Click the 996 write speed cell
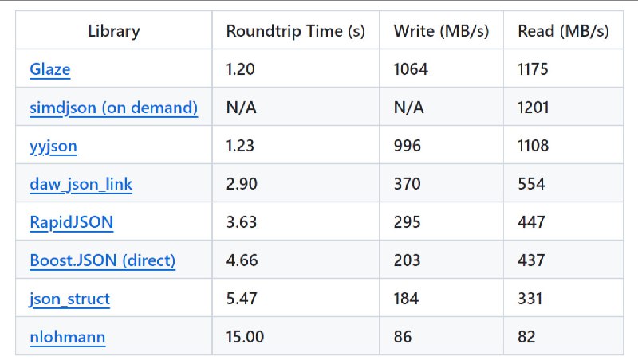Screen dimensions: 638x364 [x=442, y=145]
